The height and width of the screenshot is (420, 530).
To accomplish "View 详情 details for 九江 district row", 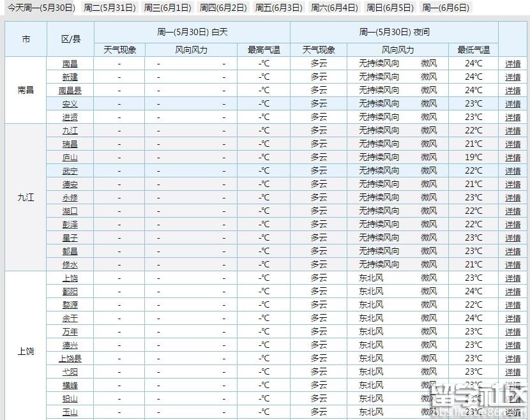I will pos(513,131).
